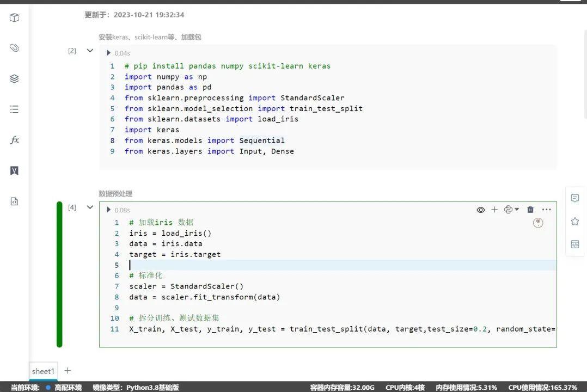
Task: Click the train_test_split line 11 in cell [4]
Action: [342, 329]
